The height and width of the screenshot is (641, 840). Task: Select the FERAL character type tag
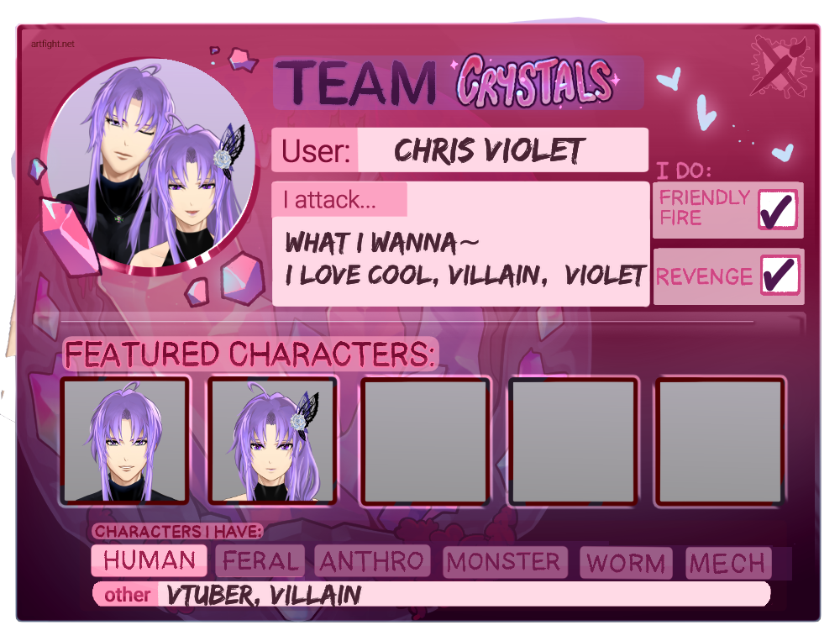(x=260, y=561)
